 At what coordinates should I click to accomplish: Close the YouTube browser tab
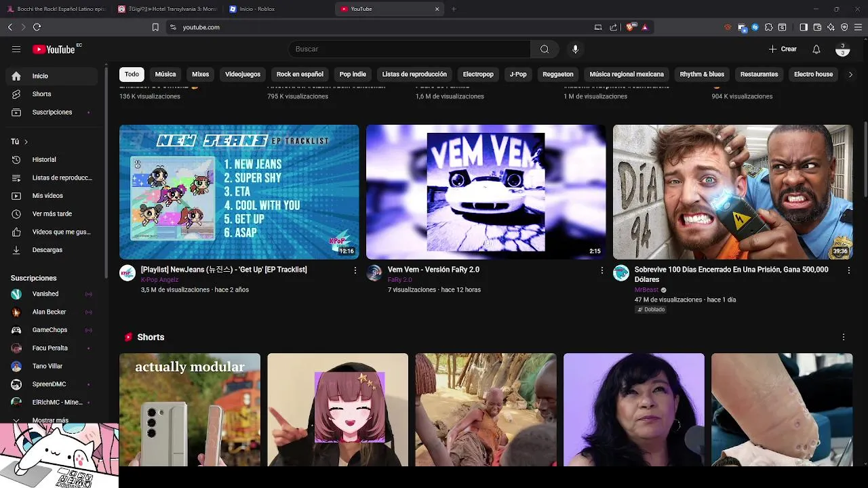coord(437,9)
